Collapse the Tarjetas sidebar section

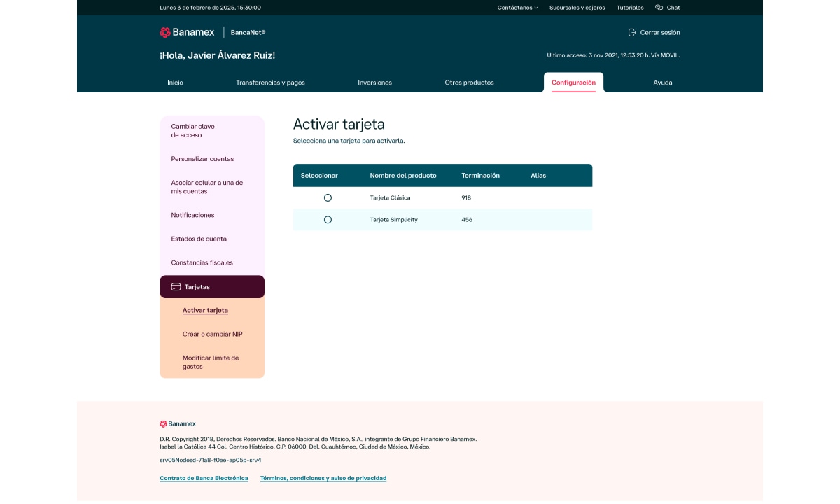click(212, 287)
